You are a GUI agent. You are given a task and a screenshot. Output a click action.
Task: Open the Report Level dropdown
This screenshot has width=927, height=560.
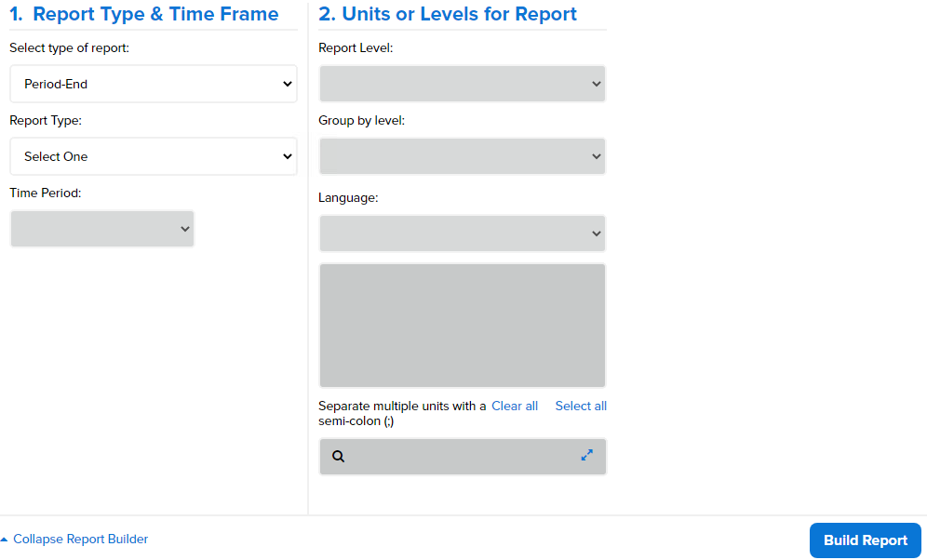463,84
